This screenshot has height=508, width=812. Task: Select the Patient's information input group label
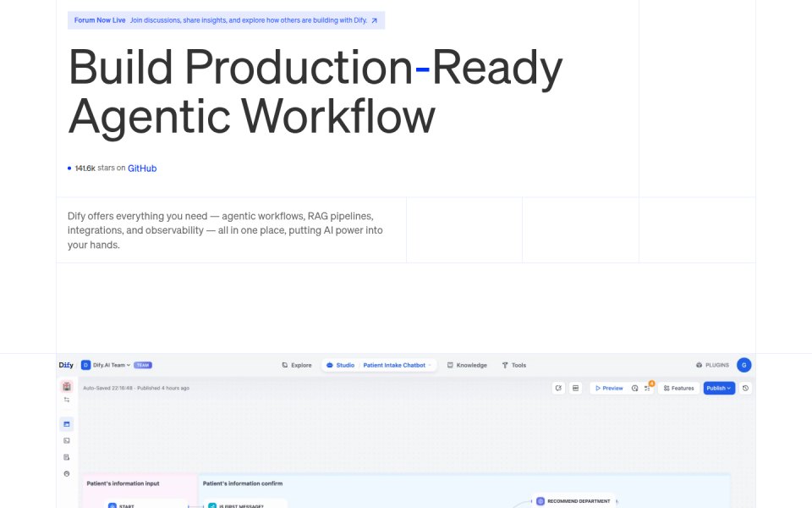coord(123,483)
